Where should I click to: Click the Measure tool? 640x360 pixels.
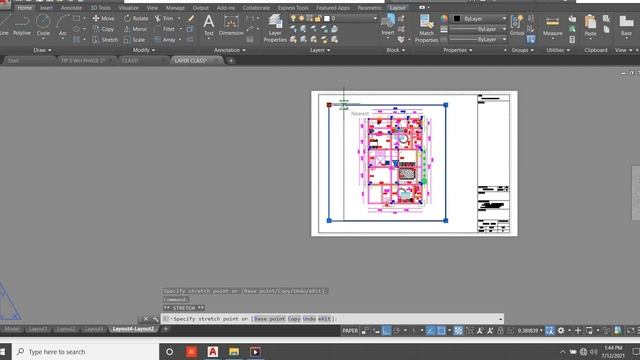553,26
